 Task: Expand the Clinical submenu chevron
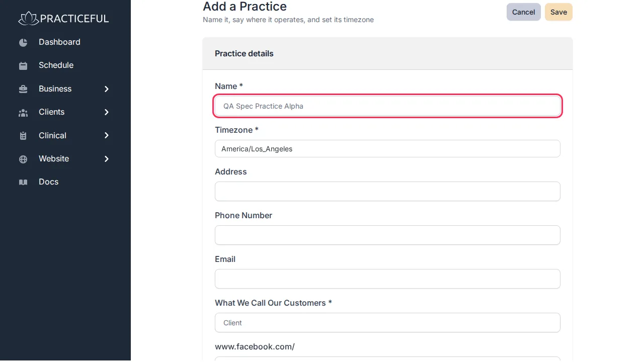point(107,136)
